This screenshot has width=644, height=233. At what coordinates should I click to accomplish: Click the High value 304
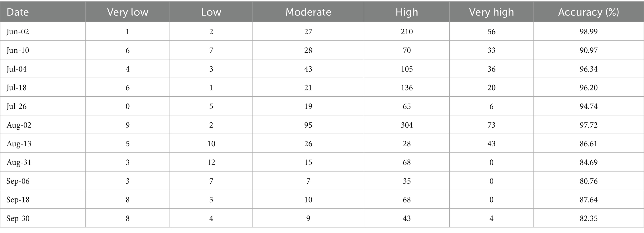coord(407,125)
